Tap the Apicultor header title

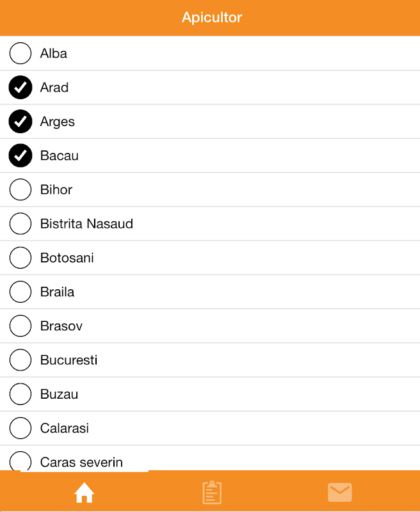pos(211,17)
